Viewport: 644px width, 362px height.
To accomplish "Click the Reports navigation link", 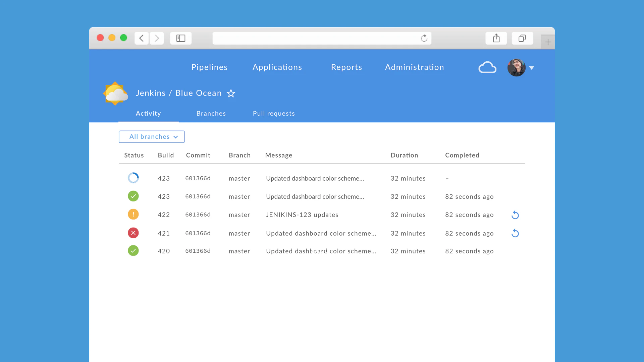I will click(346, 67).
